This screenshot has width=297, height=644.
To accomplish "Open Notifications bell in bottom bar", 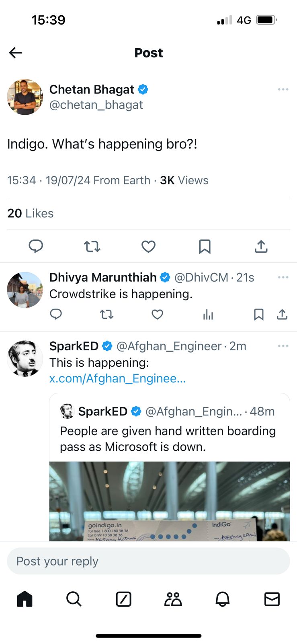I will (222, 599).
